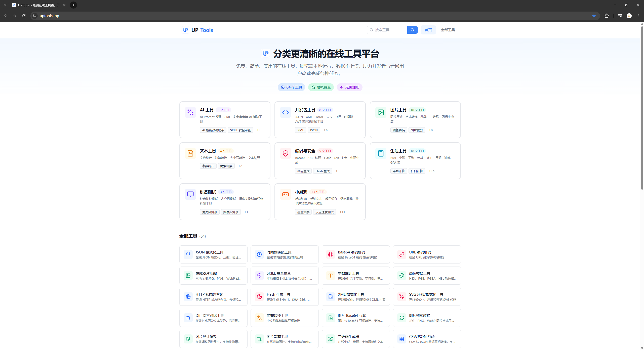
Task: Click the JSON 格式化工具 braces icon
Action: (x=188, y=254)
